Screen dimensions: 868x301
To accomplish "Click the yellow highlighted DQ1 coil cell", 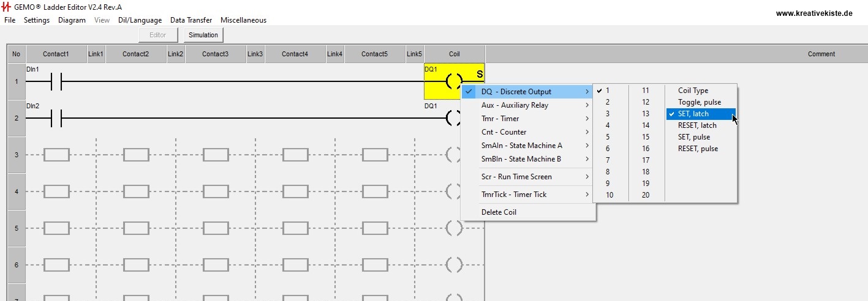I will [454, 81].
